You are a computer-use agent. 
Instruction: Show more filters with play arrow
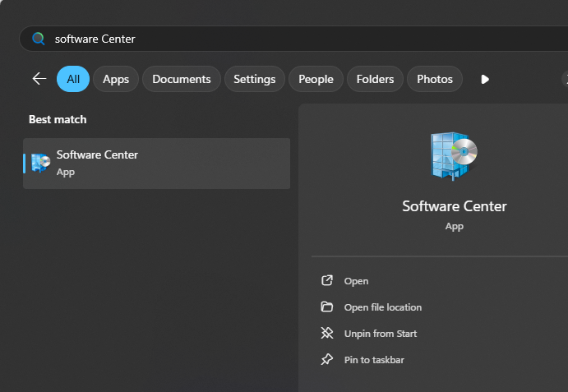(485, 79)
